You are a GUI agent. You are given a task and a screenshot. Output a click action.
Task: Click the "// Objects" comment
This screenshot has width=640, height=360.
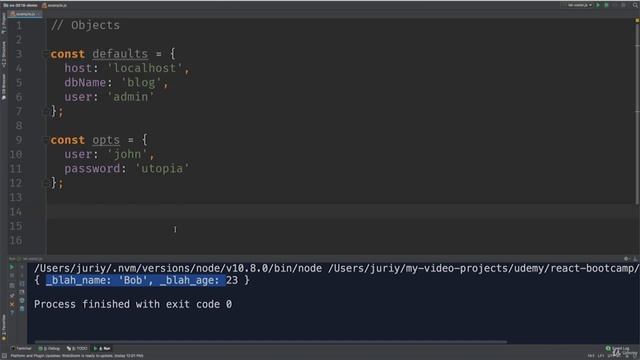pos(85,25)
